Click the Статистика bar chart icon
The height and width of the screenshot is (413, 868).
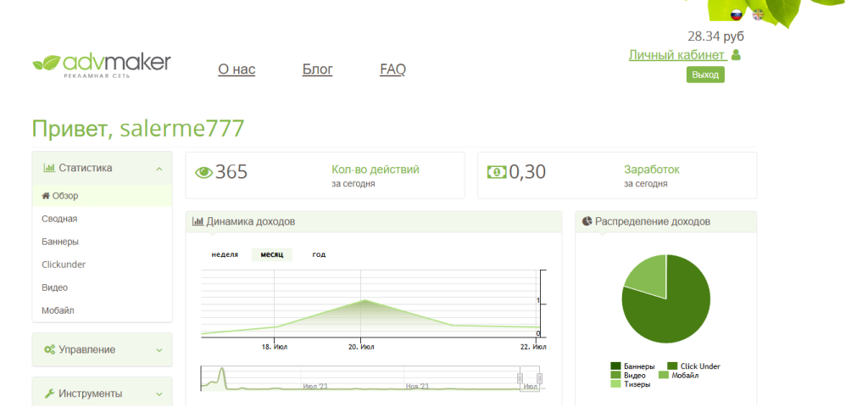click(49, 168)
